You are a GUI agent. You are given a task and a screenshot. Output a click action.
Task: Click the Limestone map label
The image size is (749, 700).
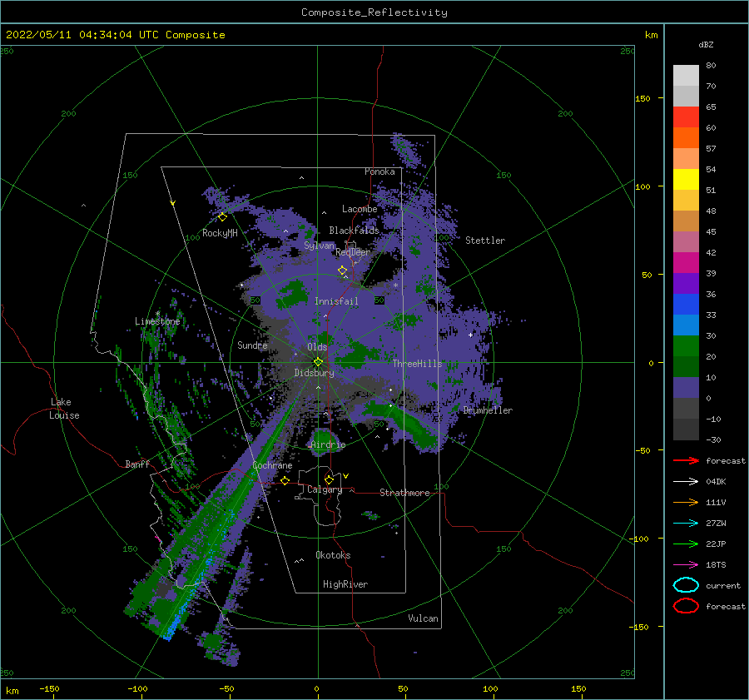(157, 321)
